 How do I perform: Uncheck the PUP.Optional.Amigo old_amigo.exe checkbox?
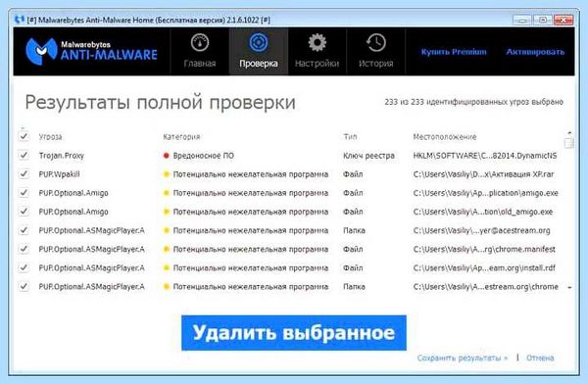pos(24,212)
